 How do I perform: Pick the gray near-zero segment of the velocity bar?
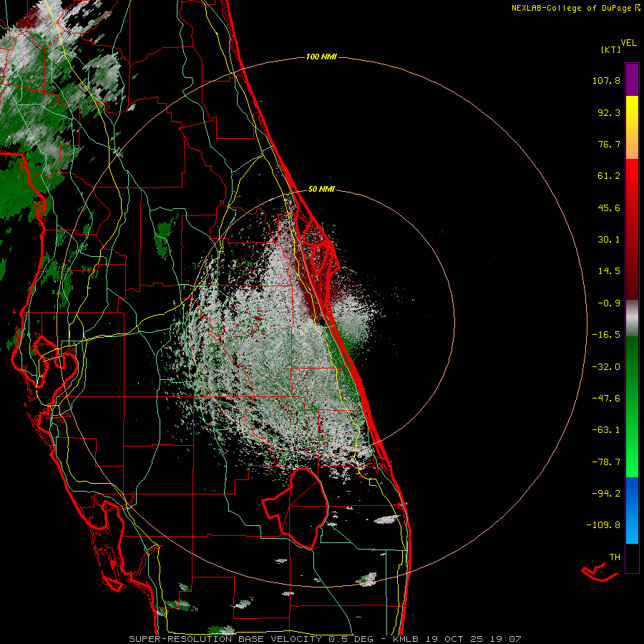(x=632, y=318)
